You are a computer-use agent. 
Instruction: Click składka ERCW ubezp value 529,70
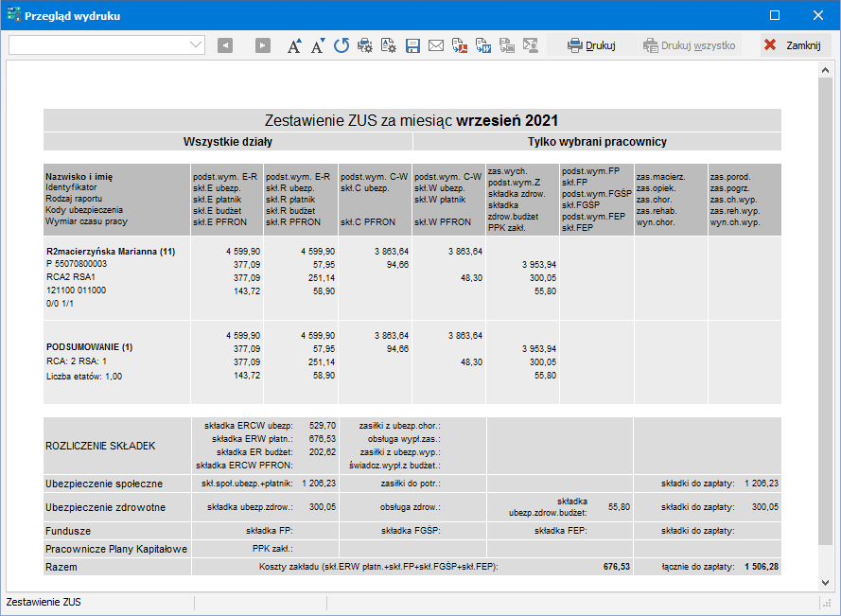(x=323, y=426)
